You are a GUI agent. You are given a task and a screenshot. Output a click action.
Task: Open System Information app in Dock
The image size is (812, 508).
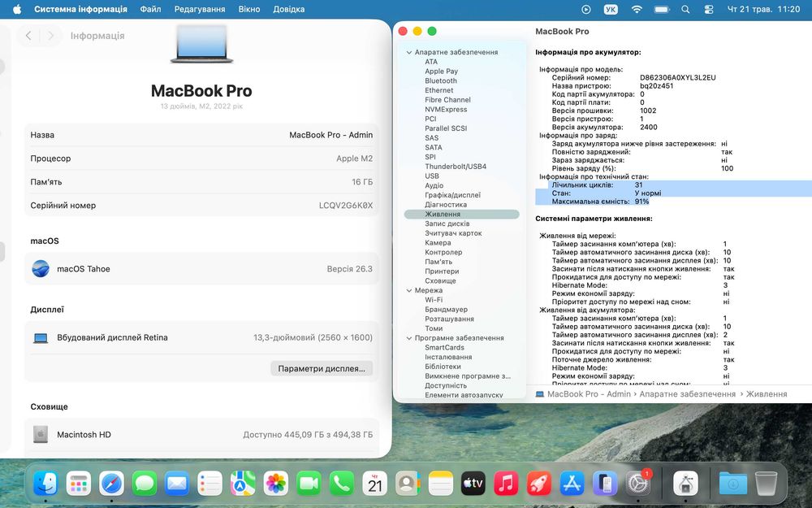685,484
